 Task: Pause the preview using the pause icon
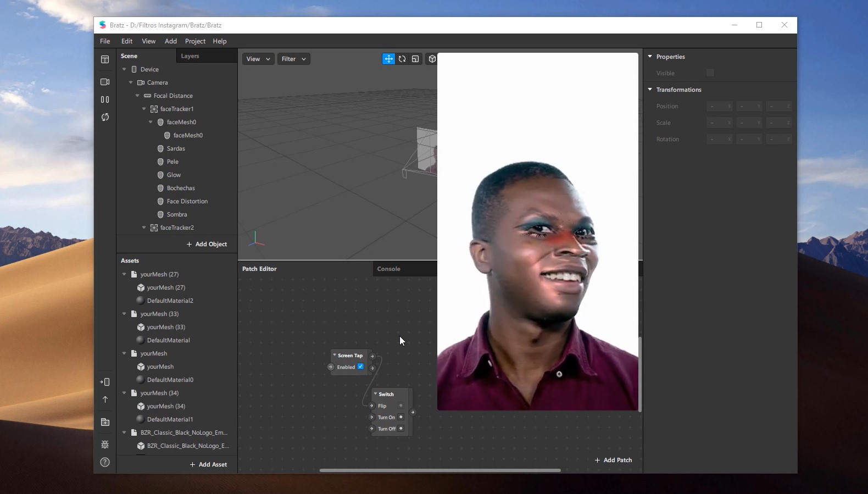point(105,99)
